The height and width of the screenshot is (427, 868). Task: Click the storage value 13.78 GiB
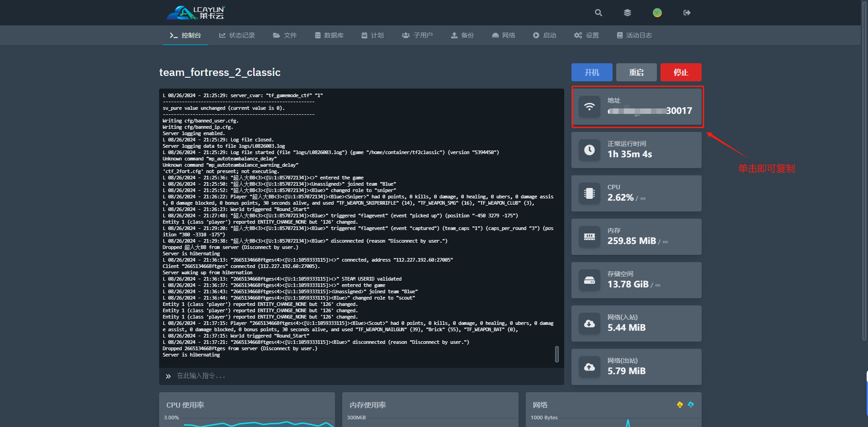pos(628,284)
